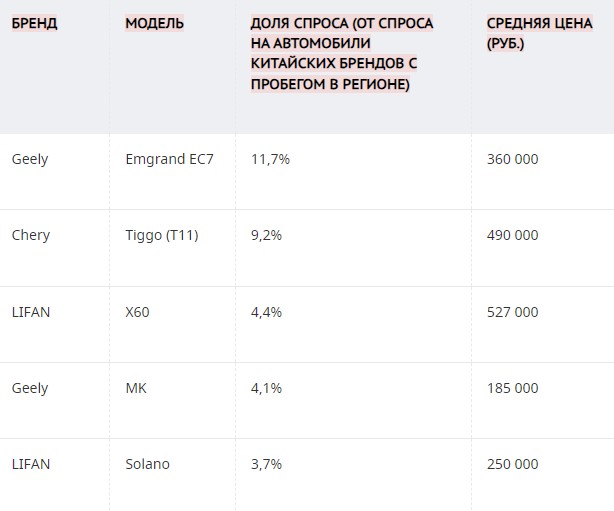This screenshot has width=614, height=511.
Task: Click the MK model cell
Action: point(136,388)
